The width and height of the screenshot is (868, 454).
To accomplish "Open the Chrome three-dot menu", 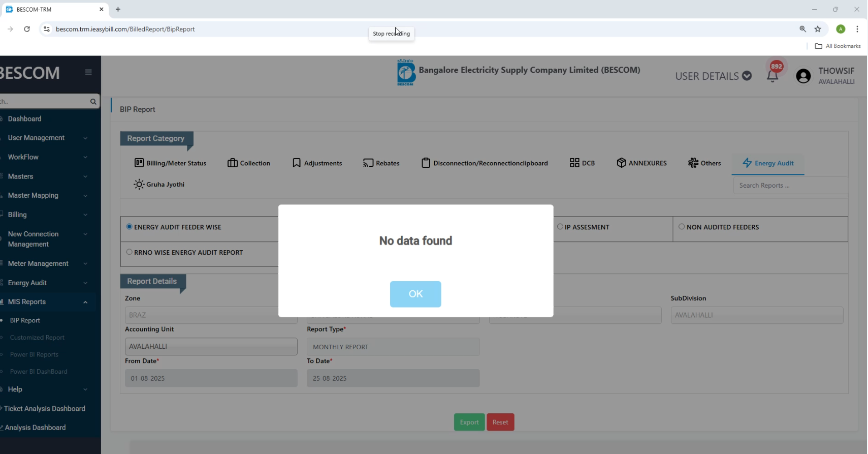I will coord(857,29).
